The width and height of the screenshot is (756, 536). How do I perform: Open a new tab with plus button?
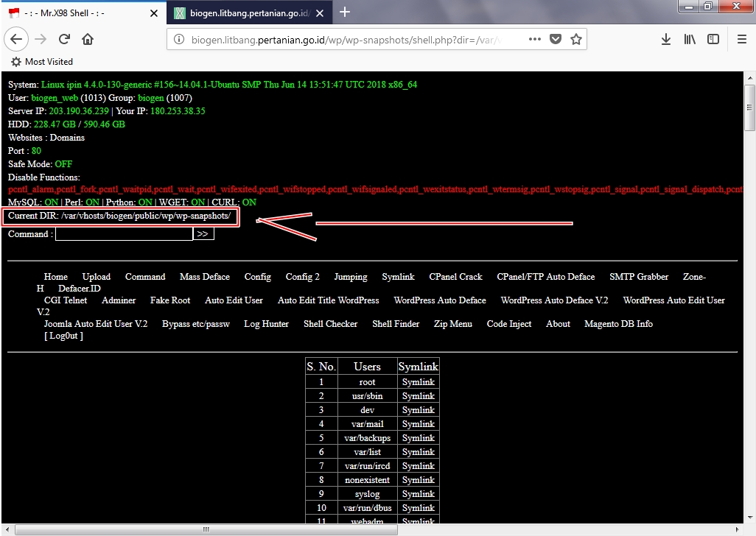(345, 13)
